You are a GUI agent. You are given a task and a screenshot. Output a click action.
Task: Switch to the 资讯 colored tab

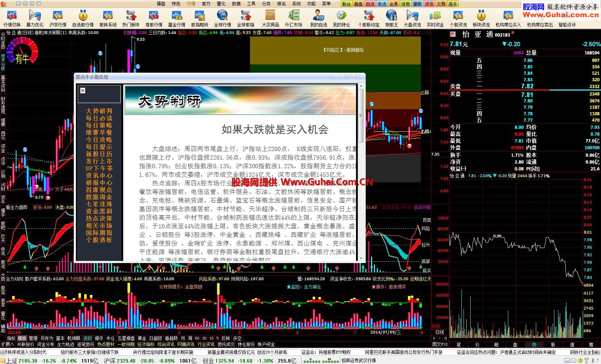(429, 4)
